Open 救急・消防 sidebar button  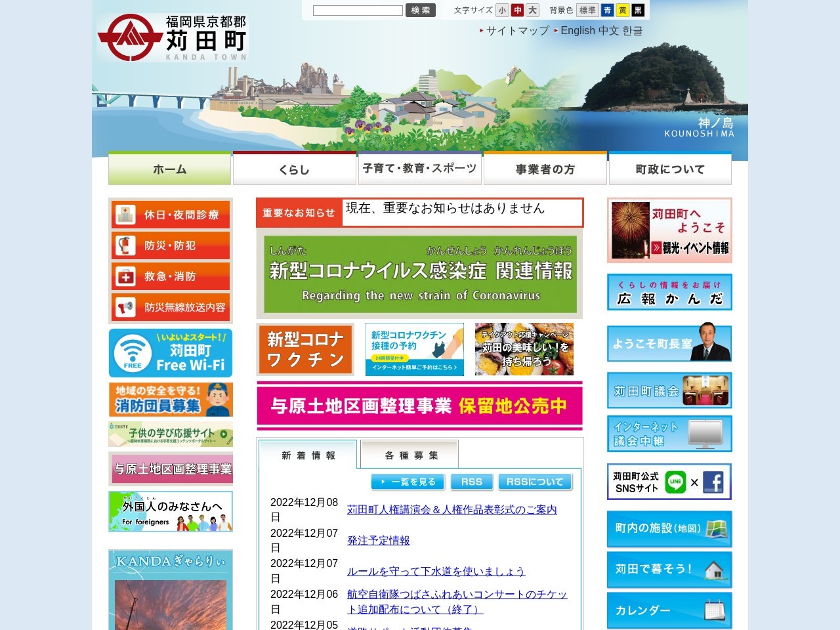click(x=171, y=276)
